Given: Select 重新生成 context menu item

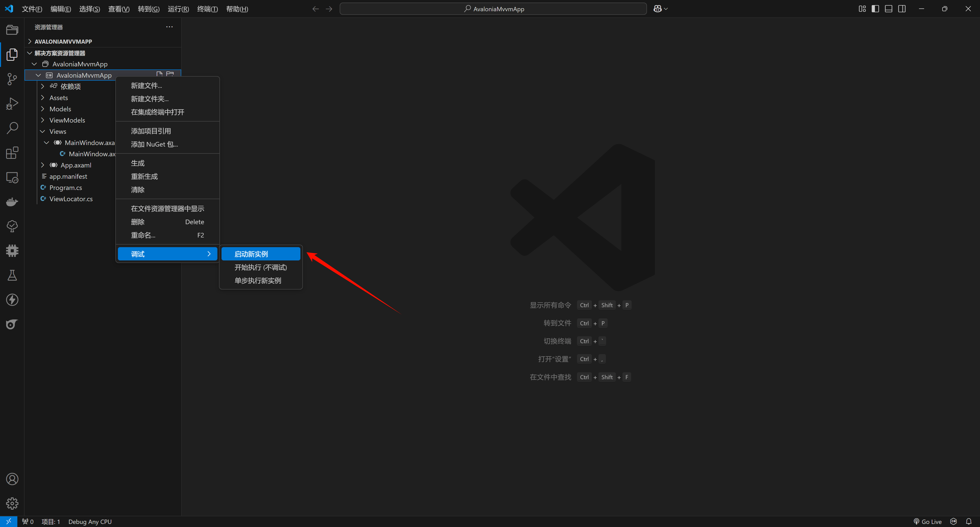Looking at the screenshot, I should 167,176.
